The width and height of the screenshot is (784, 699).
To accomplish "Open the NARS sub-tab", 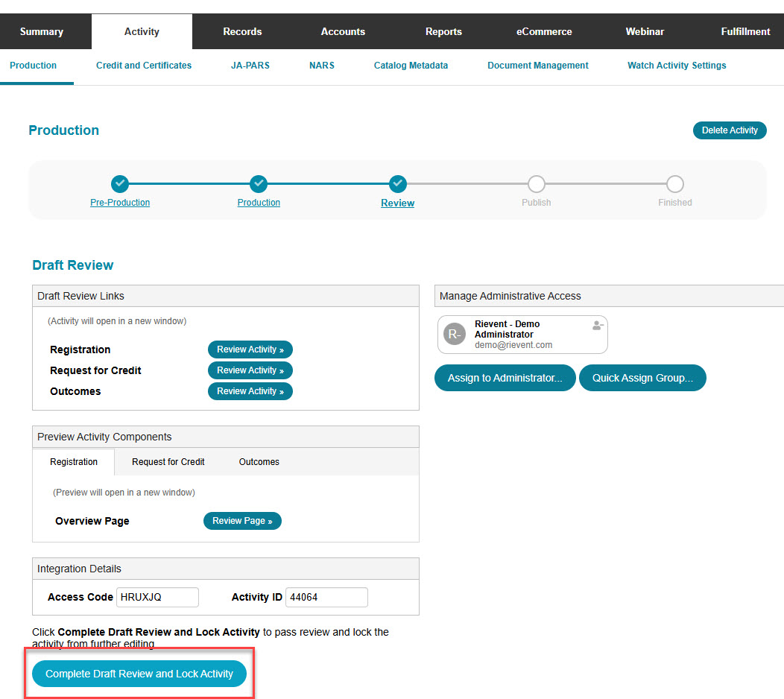I will (x=321, y=66).
